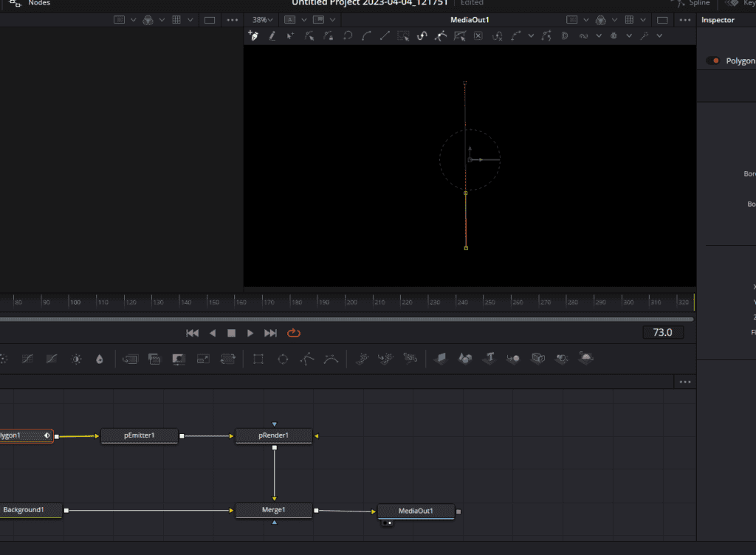This screenshot has width=756, height=555.
Task: Select the Draw Append pencil tool
Action: [x=272, y=35]
